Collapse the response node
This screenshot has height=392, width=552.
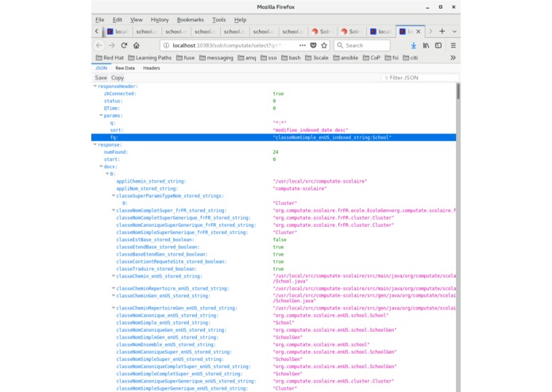pos(95,144)
